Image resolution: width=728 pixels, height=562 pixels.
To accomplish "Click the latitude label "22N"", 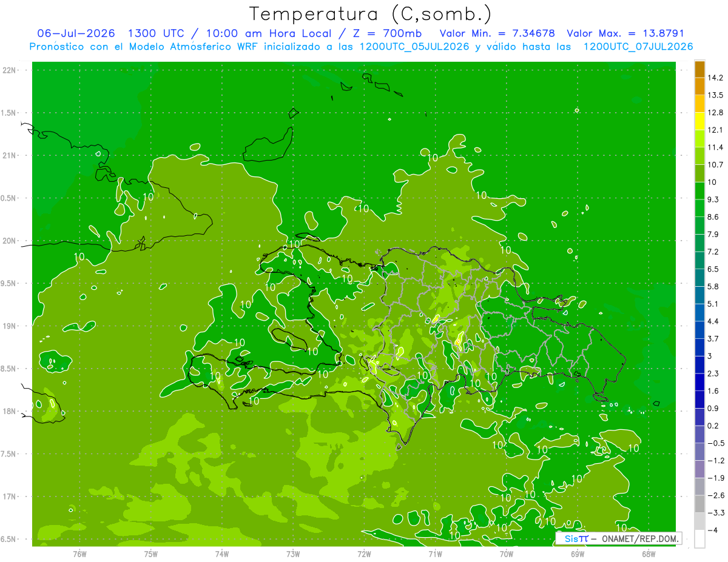I will tap(10, 70).
